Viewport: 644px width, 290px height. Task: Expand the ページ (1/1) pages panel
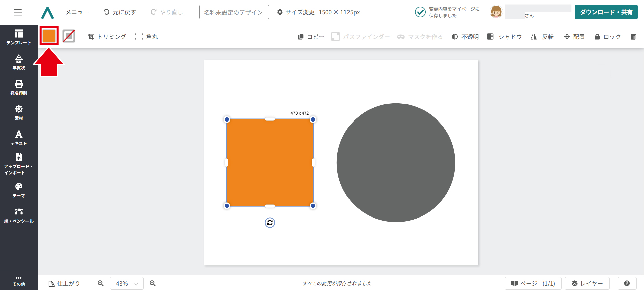point(533,283)
